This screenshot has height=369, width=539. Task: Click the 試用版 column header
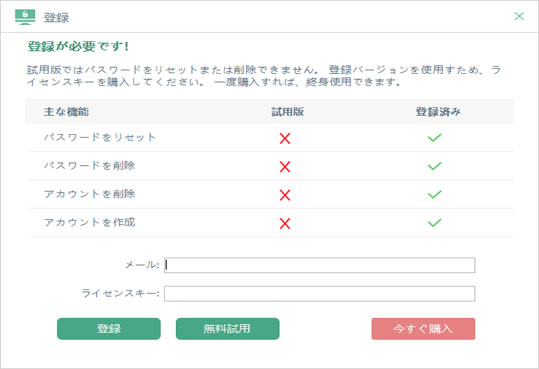(x=288, y=112)
